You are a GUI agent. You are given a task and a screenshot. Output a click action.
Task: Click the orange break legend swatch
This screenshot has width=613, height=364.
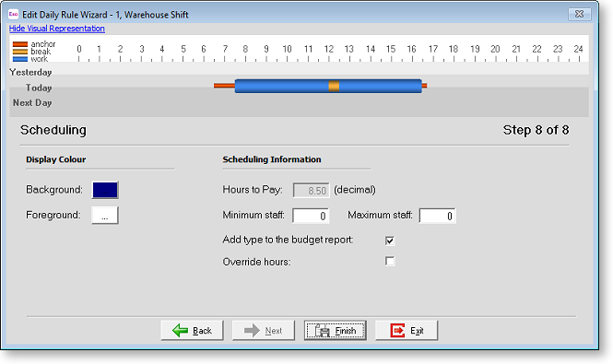click(x=20, y=52)
